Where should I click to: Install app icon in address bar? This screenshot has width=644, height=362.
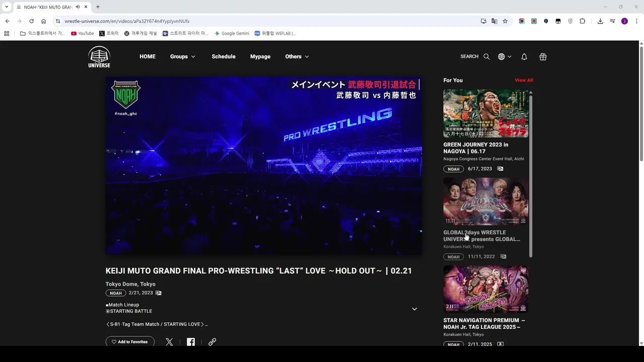(x=484, y=21)
